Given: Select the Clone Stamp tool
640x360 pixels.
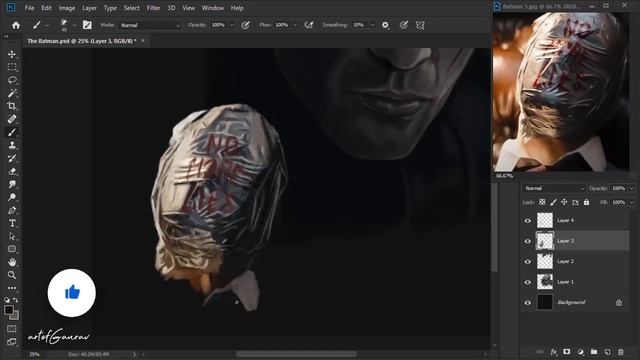Looking at the screenshot, I should tap(12, 145).
